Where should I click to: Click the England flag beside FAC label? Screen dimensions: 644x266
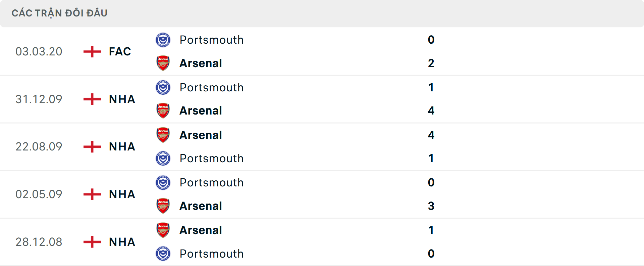point(91,51)
